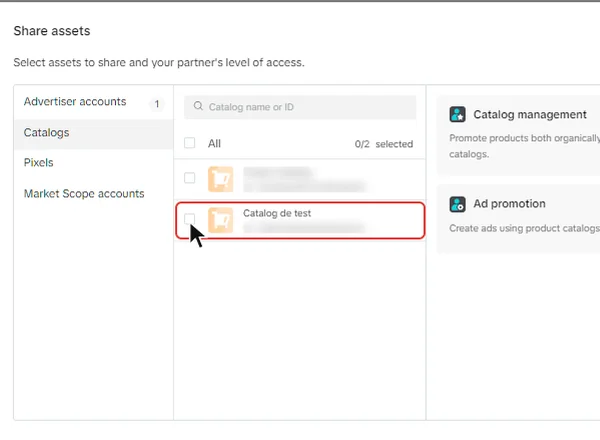The height and width of the screenshot is (440, 600).
Task: Click the Catalog de test name
Action: pos(277,213)
